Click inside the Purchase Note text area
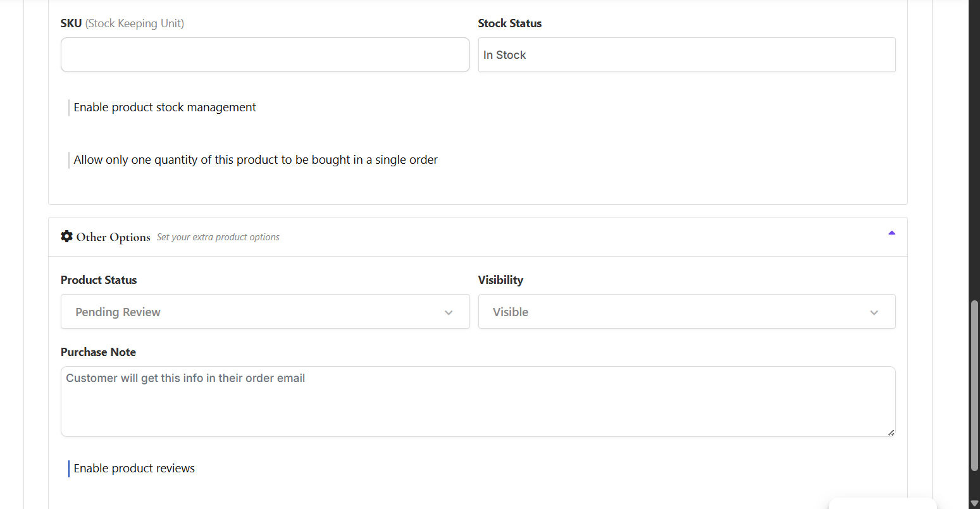Screen dimensions: 980x509 point(478,402)
